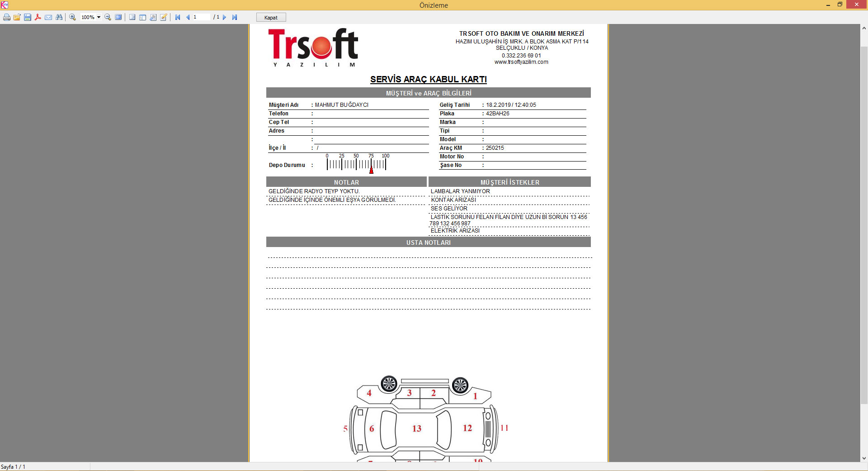868x471 pixels.
Task: Jump to the last page arrow
Action: pos(235,17)
